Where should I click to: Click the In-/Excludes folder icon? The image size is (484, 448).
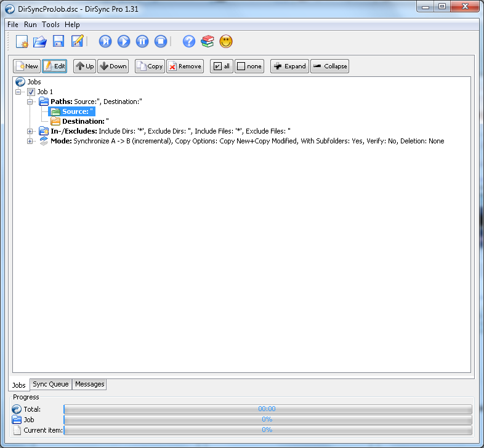tap(44, 131)
